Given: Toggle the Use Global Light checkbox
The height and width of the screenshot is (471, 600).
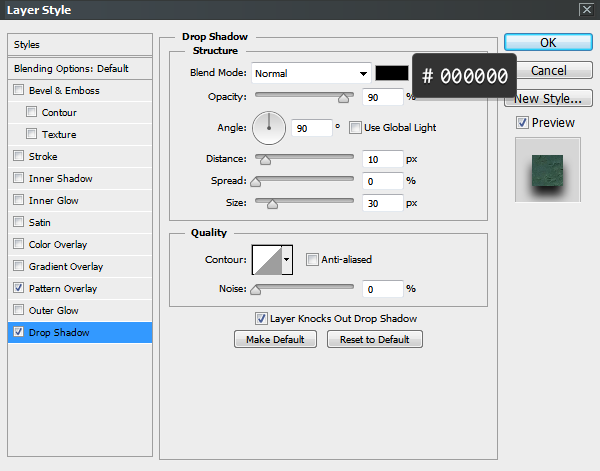Looking at the screenshot, I should click(356, 128).
